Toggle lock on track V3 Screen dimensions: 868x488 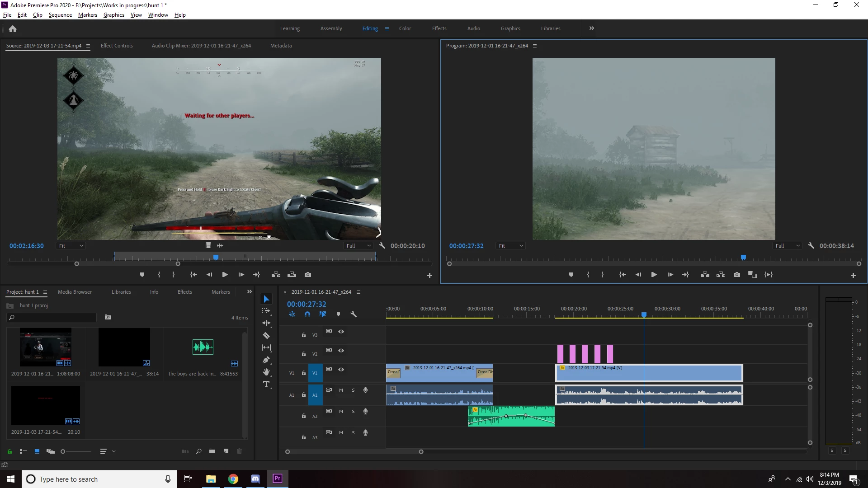304,335
